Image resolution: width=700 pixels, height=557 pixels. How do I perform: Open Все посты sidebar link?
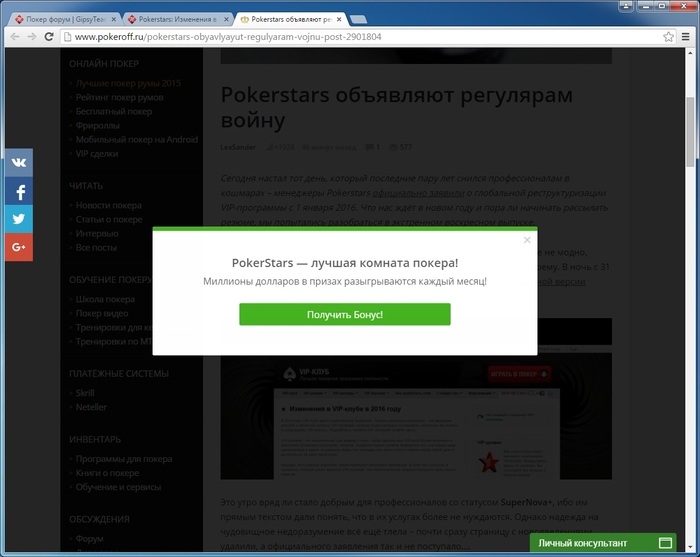[x=96, y=247]
